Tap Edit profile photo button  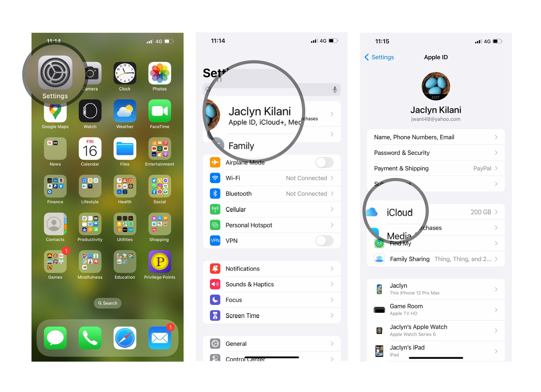[x=436, y=98]
